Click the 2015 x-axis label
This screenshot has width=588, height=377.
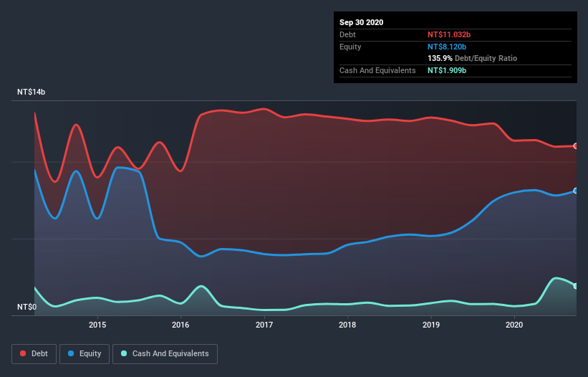[x=97, y=325]
